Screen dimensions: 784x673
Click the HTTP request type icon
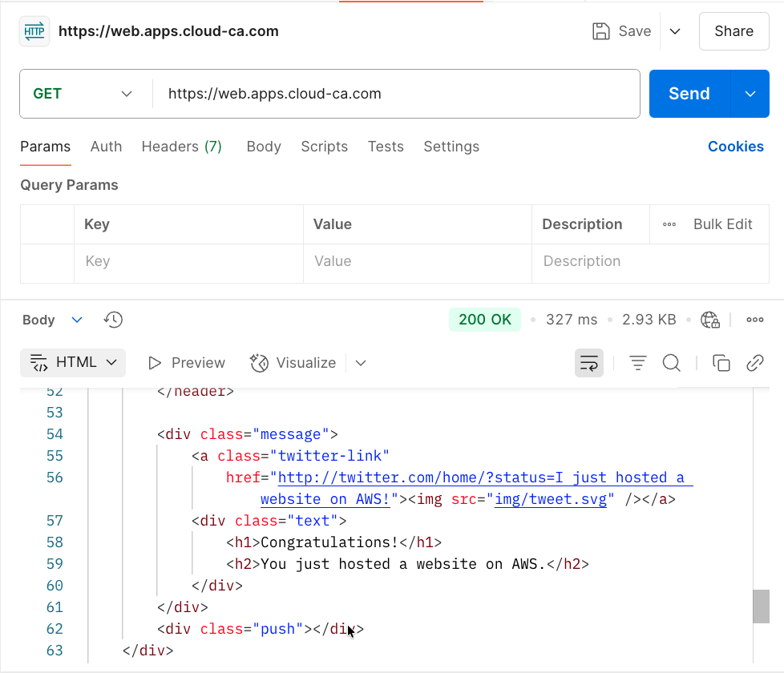tap(34, 32)
